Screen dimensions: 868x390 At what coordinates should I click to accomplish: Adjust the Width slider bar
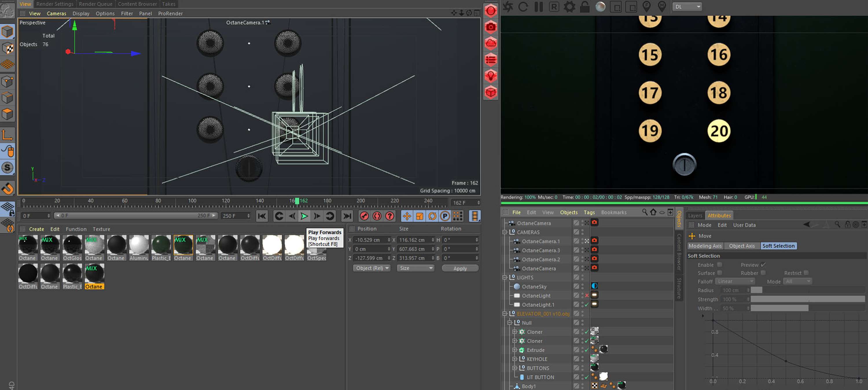tap(807, 308)
